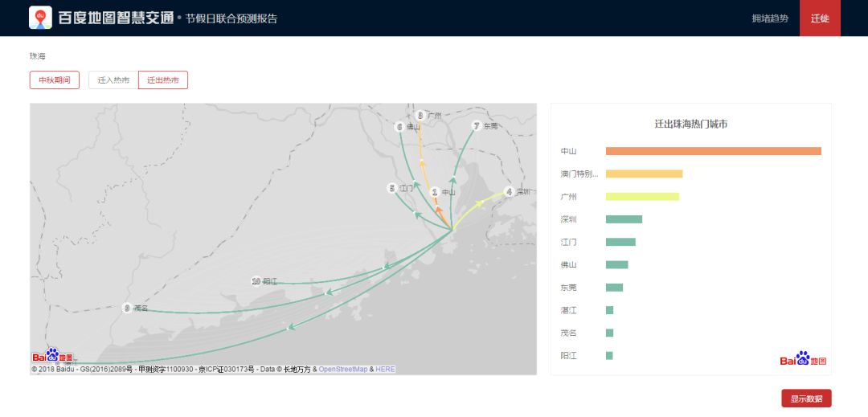This screenshot has width=868, height=417.
Task: Select map marker 9 for 茂名
Action: pos(127,308)
